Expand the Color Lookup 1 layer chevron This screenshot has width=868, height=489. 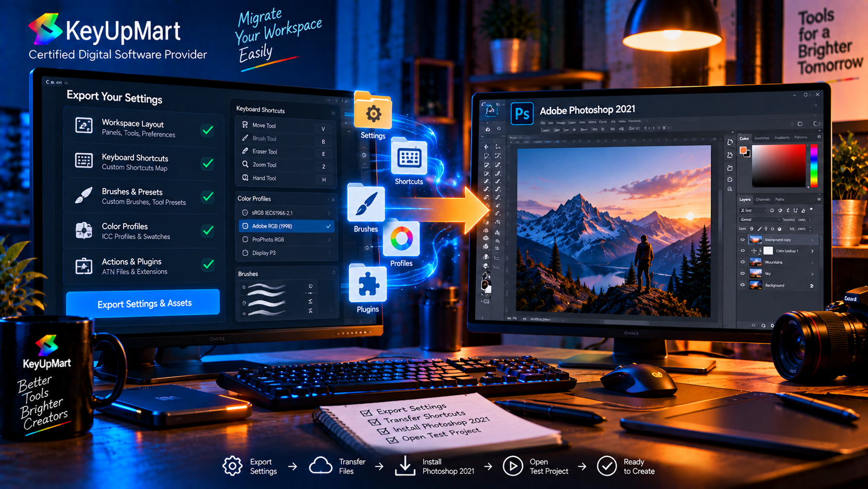coord(812,251)
